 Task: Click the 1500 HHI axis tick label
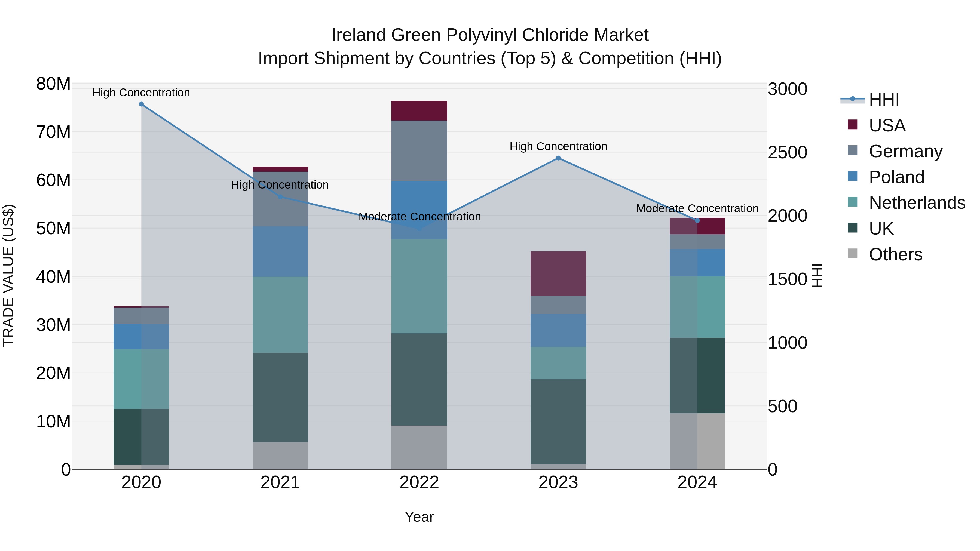(787, 279)
